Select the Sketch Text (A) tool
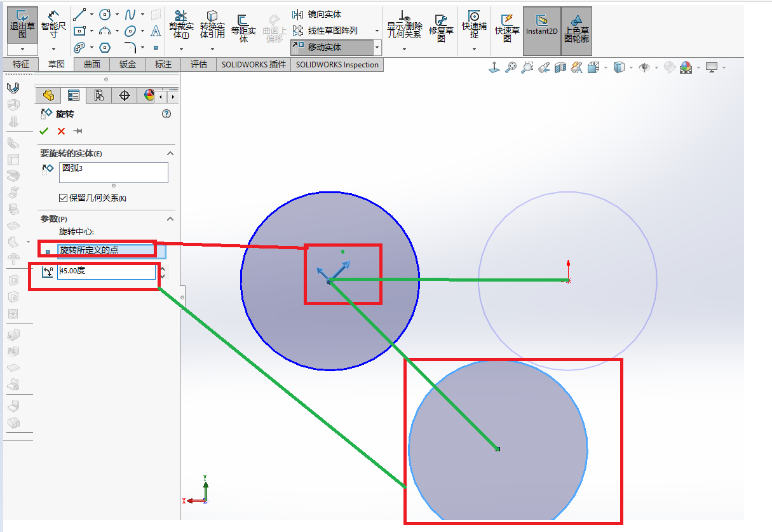 coord(156,31)
